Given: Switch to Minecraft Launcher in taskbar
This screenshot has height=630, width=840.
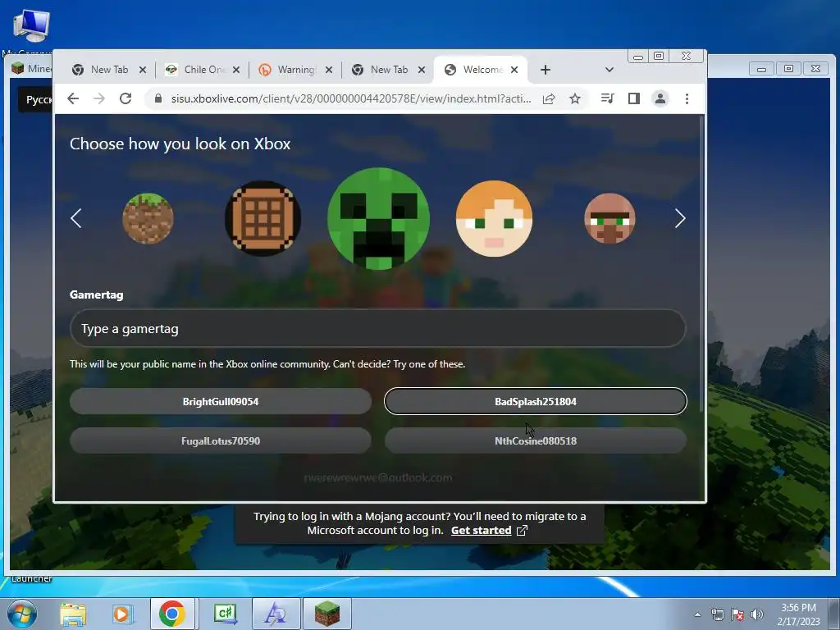Looking at the screenshot, I should click(x=327, y=614).
